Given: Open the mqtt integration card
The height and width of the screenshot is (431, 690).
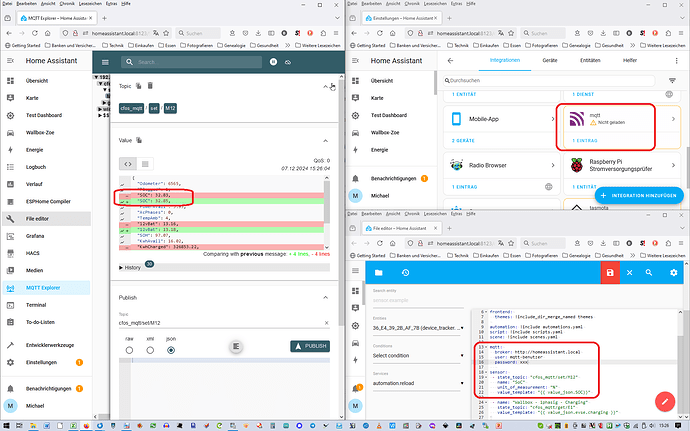Looking at the screenshot, I should pyautogui.click(x=622, y=127).
